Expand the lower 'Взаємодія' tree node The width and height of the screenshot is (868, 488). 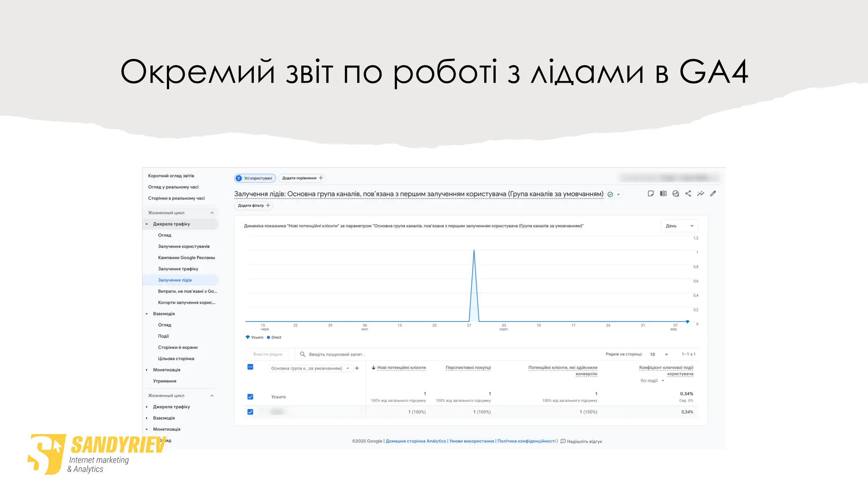147,418
